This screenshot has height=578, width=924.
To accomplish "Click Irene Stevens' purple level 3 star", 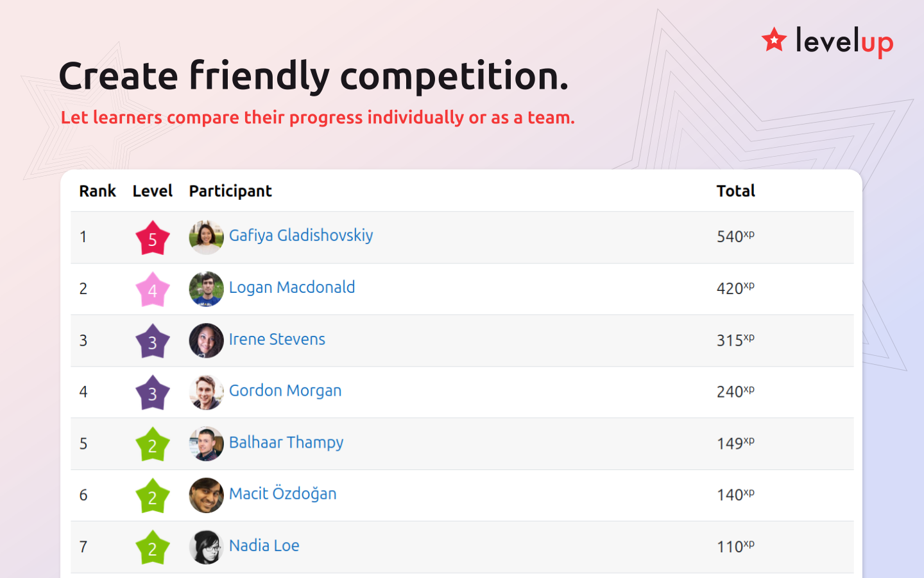I will pos(153,341).
